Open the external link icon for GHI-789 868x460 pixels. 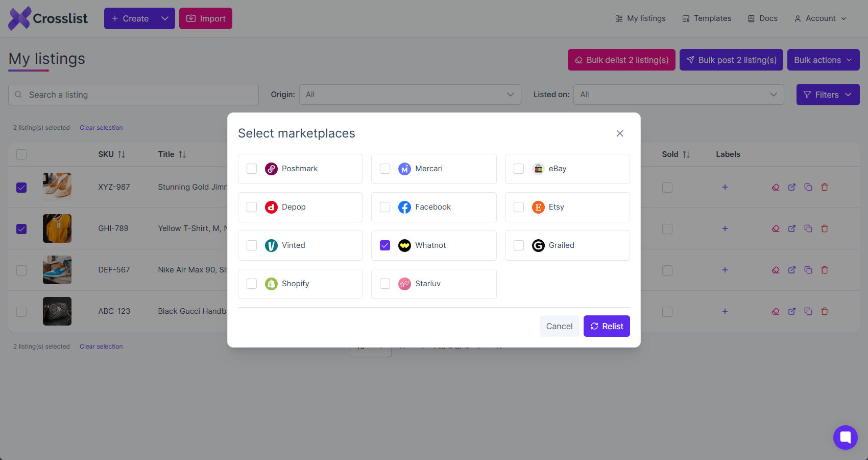tap(792, 228)
